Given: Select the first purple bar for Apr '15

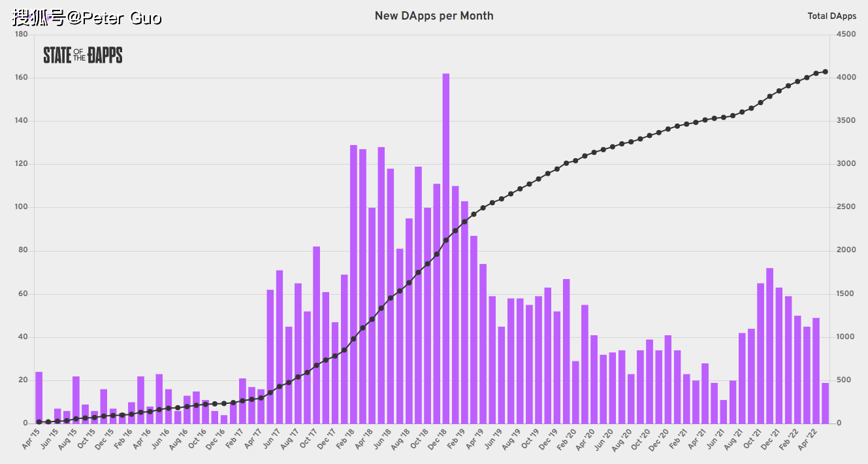Looking at the screenshot, I should [x=39, y=397].
